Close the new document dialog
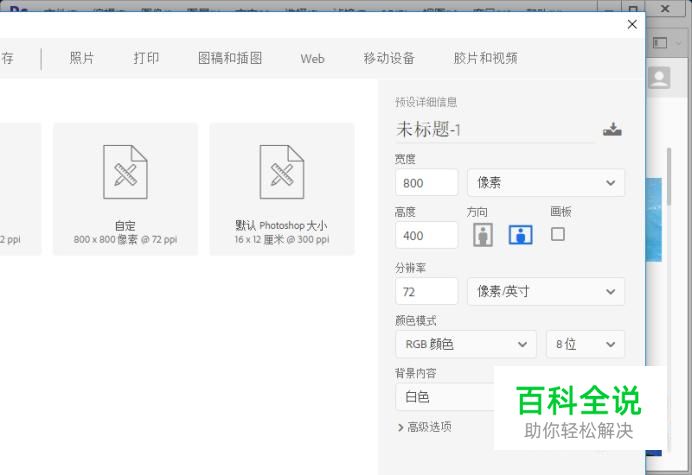 click(632, 24)
